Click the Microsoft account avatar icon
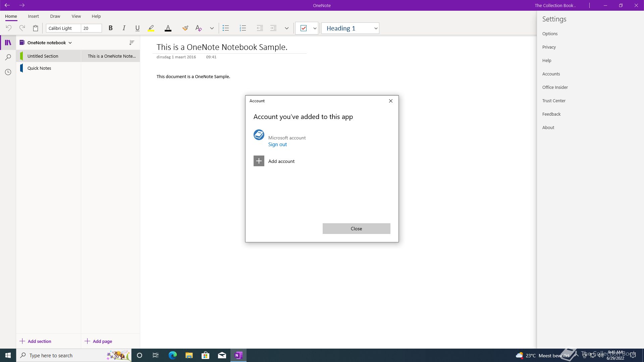This screenshot has height=362, width=644. (259, 135)
